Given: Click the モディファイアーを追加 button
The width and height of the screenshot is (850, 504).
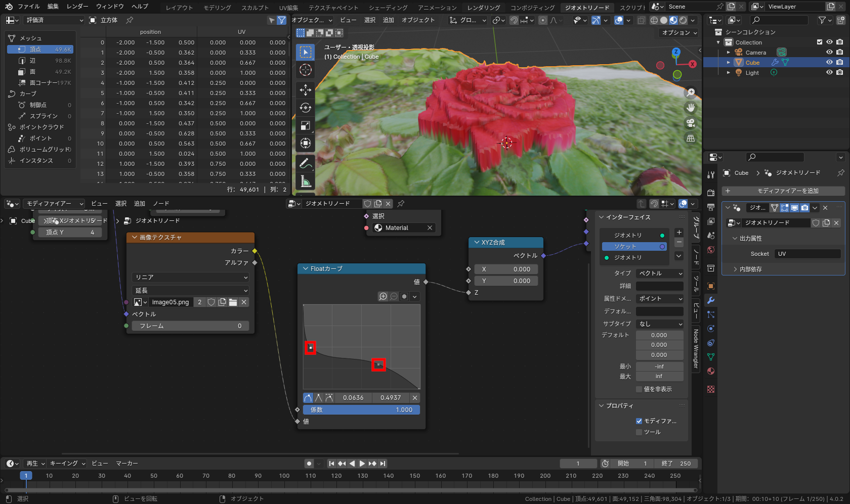Looking at the screenshot, I should [x=783, y=191].
